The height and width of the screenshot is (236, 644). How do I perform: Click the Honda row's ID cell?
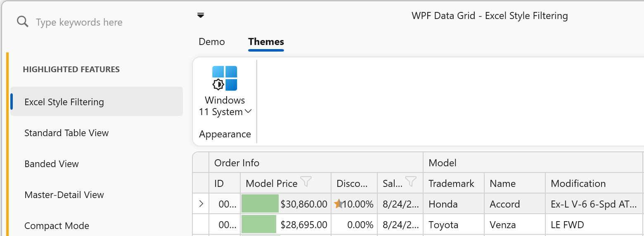click(x=225, y=204)
